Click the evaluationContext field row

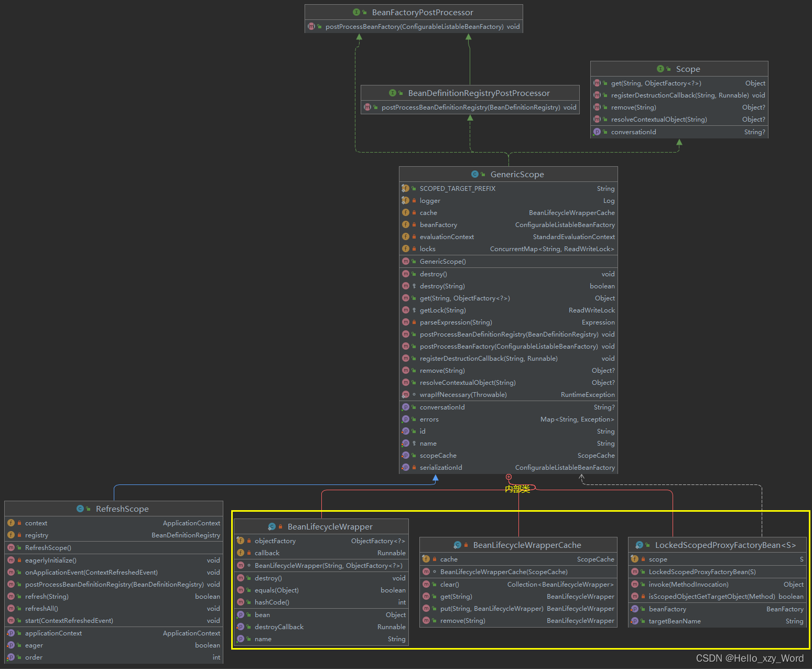pyautogui.click(x=508, y=237)
